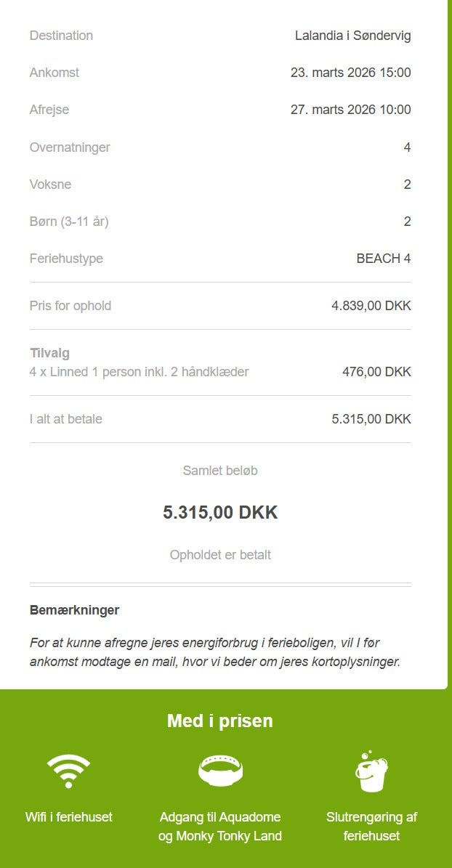
Task: Click 'Opholdet er betalt' status text
Action: 220,555
